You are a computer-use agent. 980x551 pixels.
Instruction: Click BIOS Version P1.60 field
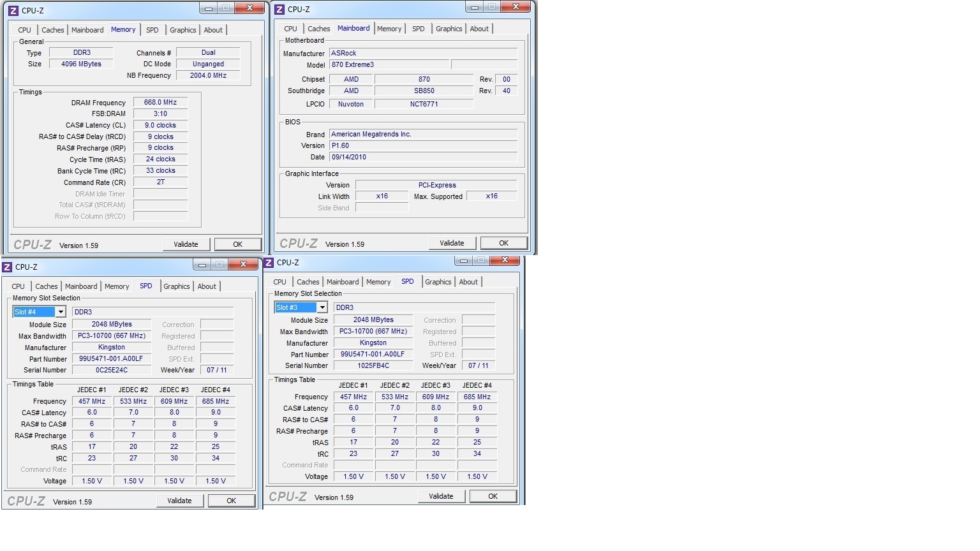423,145
